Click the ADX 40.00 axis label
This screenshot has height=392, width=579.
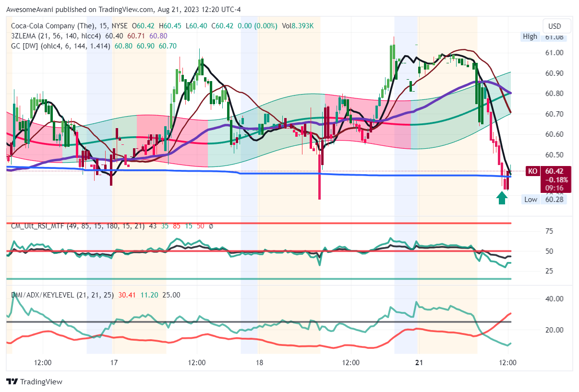(555, 298)
